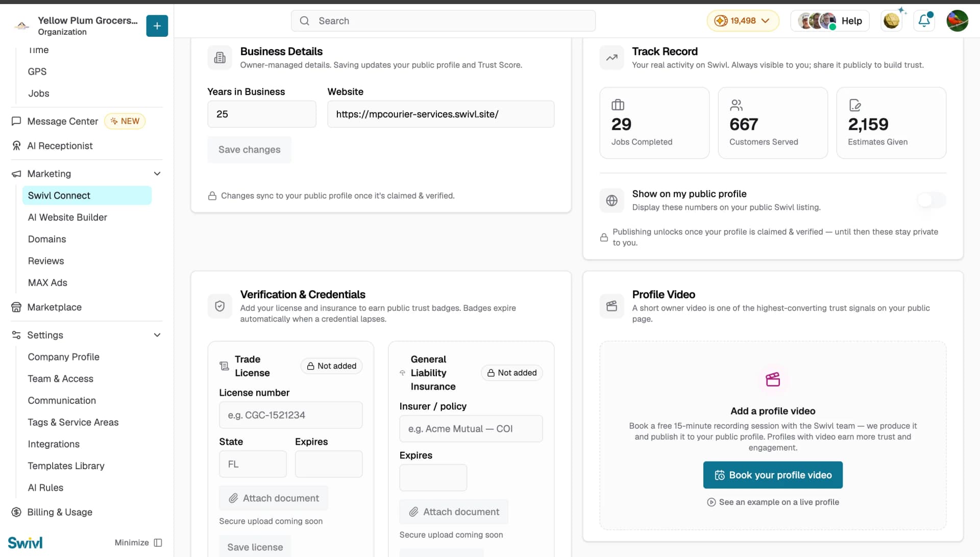Click the Years in Business field

pos(262,114)
